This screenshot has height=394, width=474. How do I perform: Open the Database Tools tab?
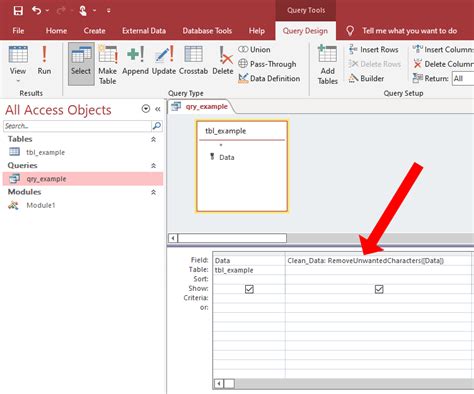207,31
